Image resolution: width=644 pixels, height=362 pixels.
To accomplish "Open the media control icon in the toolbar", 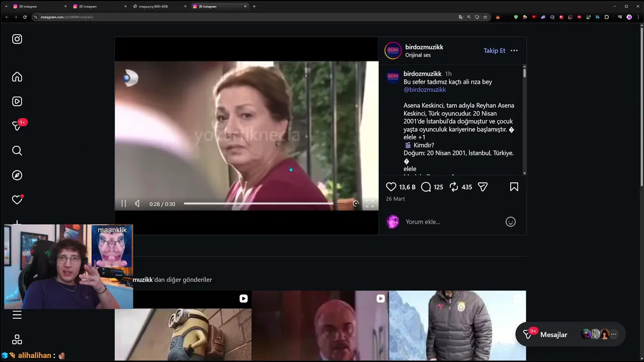I will tap(620, 17).
